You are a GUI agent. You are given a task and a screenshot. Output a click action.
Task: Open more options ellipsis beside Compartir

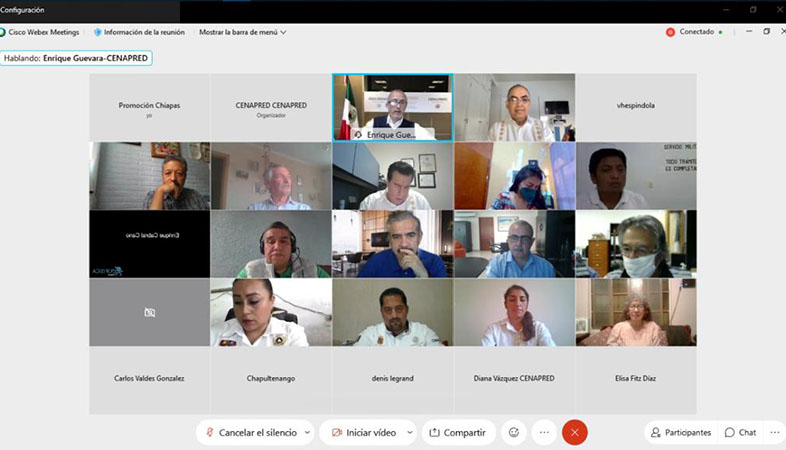(544, 432)
